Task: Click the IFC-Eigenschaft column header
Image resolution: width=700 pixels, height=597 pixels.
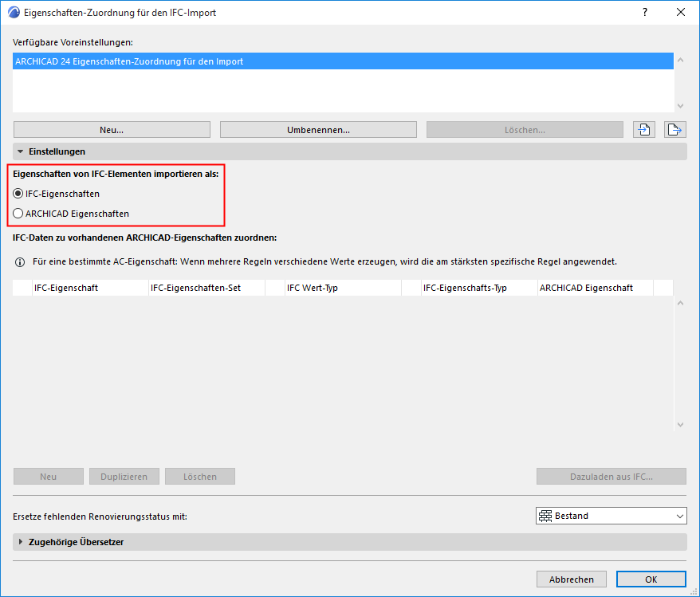Action: [x=90, y=288]
